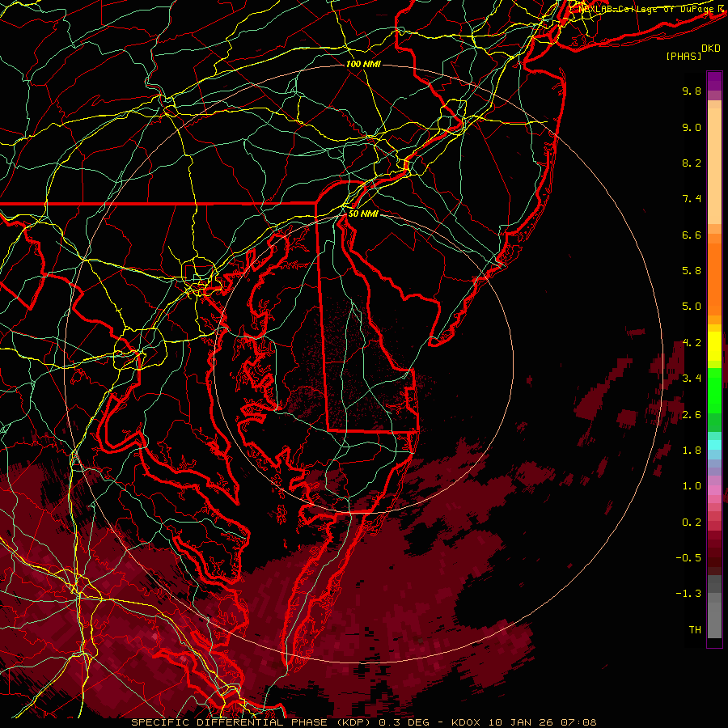Pick the yellow segment of the color bar
This screenshot has width=728, height=728.
point(714,346)
